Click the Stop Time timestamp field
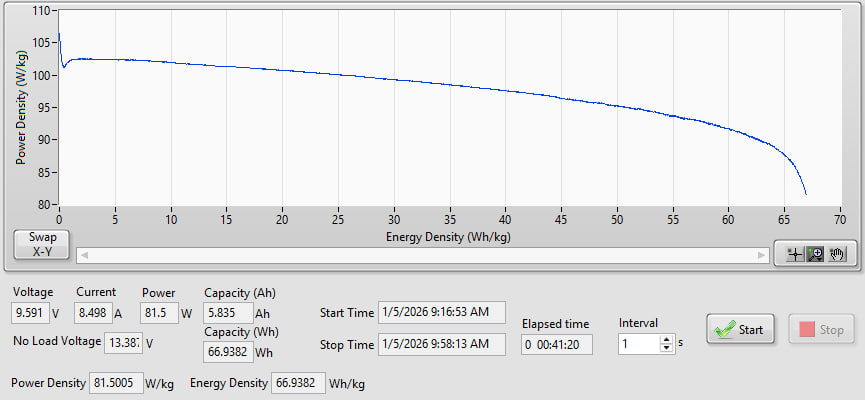865x400 pixels. [x=442, y=344]
